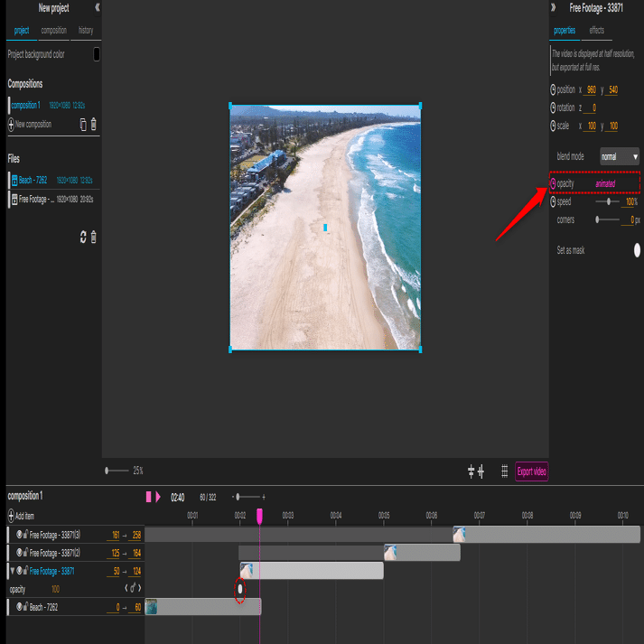Adjust canvas zoom slider at 25%
Screen dimensions: 644x644
pos(107,471)
